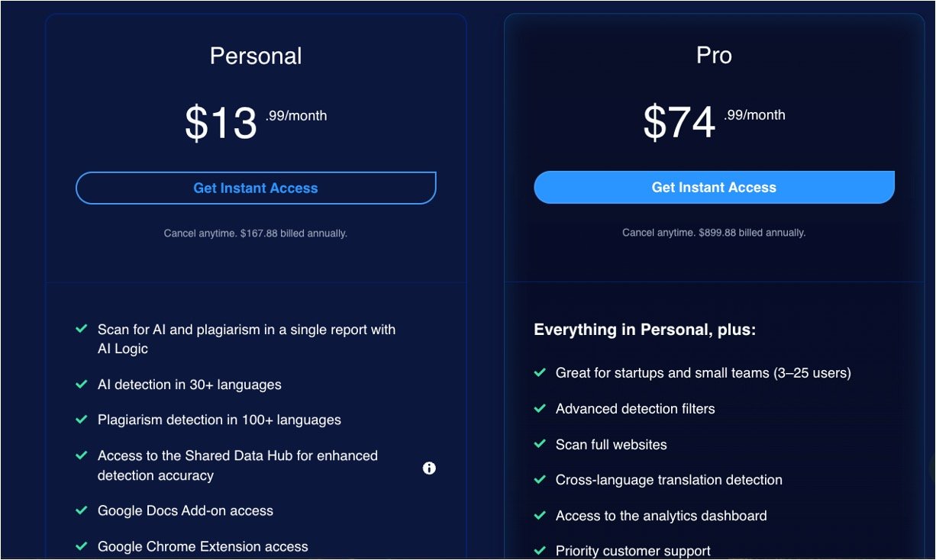The image size is (936, 560).
Task: Click the $899.88 billed annually note
Action: [x=714, y=233]
